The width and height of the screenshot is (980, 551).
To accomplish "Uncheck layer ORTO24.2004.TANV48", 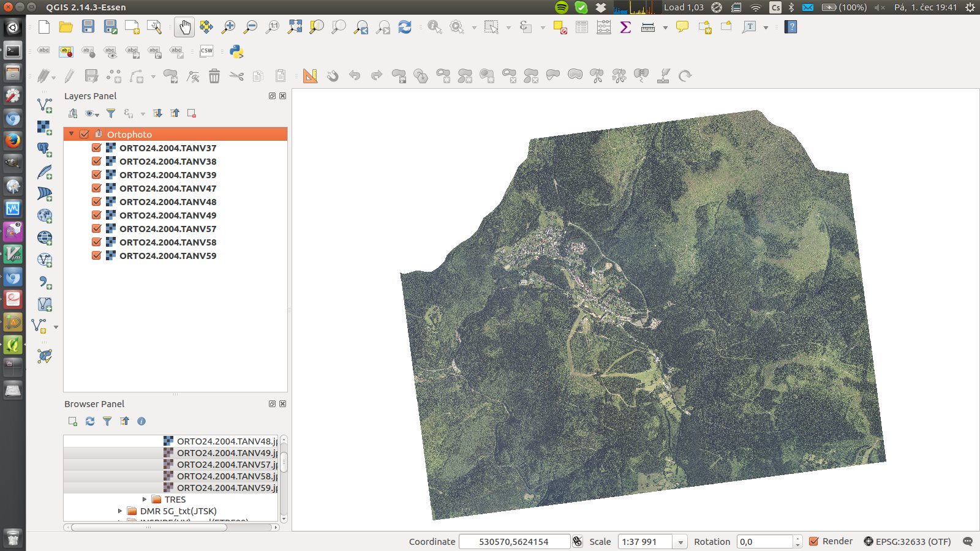I will point(96,201).
